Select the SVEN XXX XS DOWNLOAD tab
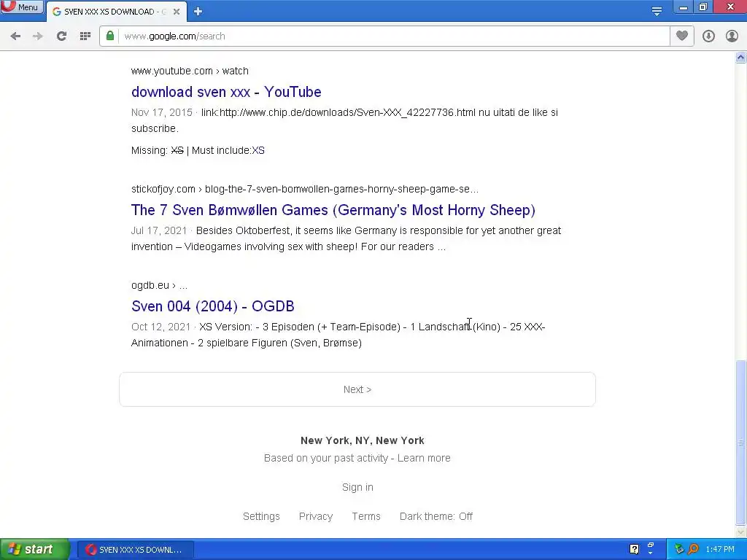 click(117, 12)
